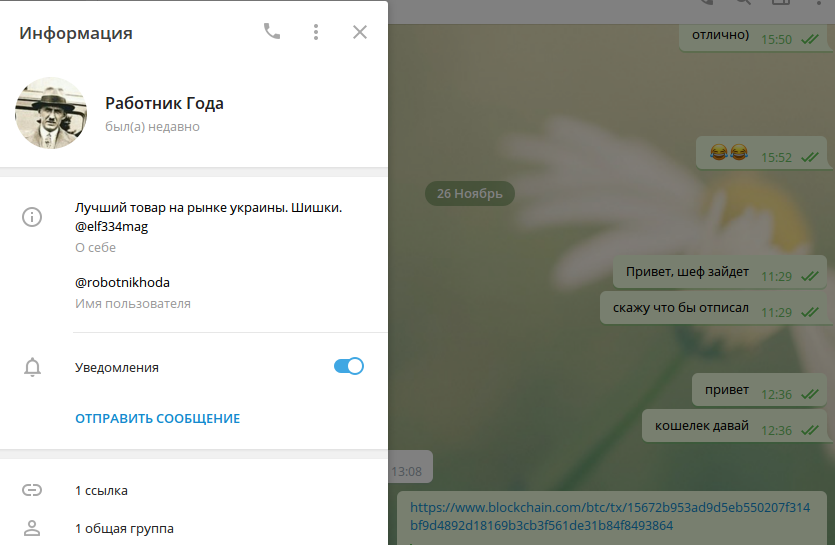835x545 pixels.
Task: Open the 1 общая группа section
Action: pyautogui.click(x=124, y=528)
